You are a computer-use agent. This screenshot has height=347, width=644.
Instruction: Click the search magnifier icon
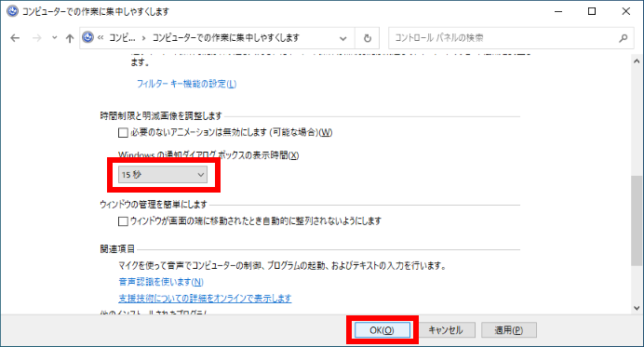[623, 38]
